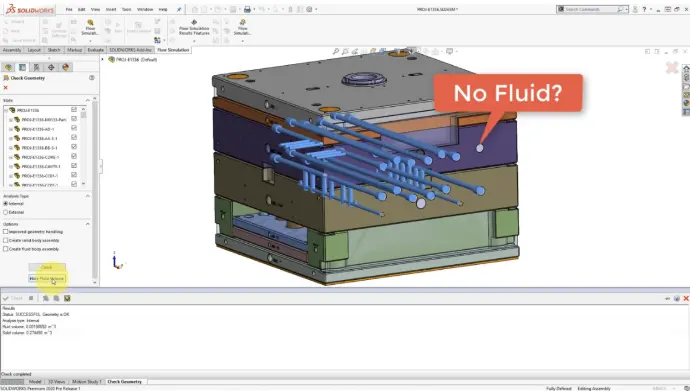This screenshot has height=391, width=690.
Task: Open dropdown under Flow Simulation Results Features
Action: 194,41
